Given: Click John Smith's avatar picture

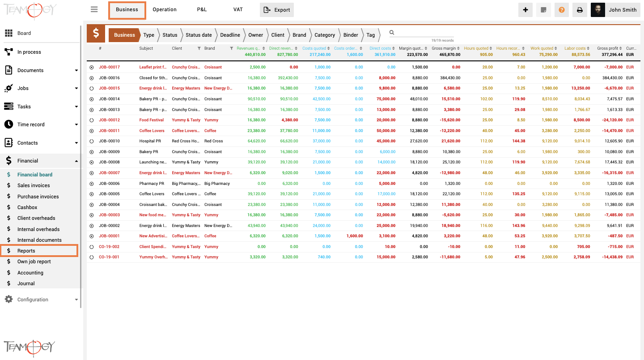Looking at the screenshot, I should 598,10.
